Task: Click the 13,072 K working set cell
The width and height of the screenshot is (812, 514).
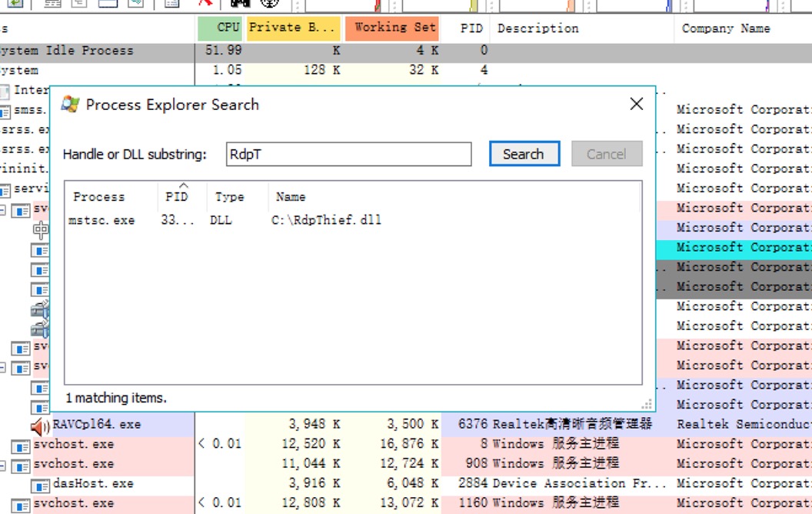Action: tap(409, 503)
